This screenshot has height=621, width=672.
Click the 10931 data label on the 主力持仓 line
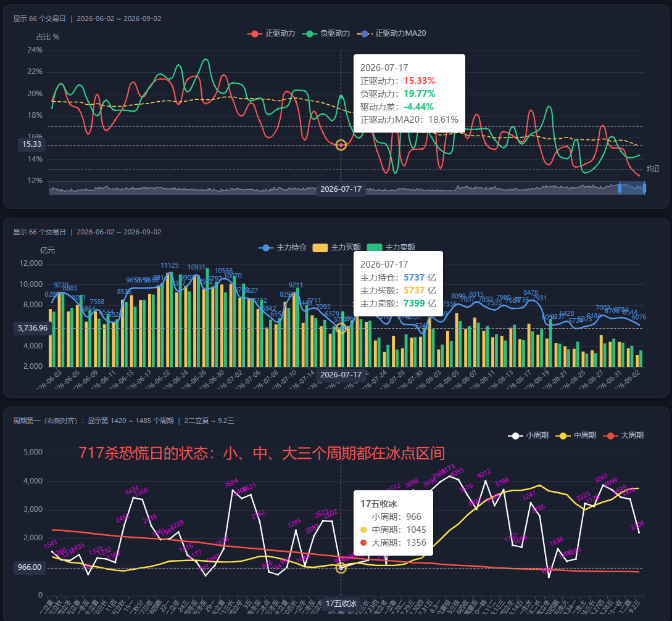pos(196,267)
